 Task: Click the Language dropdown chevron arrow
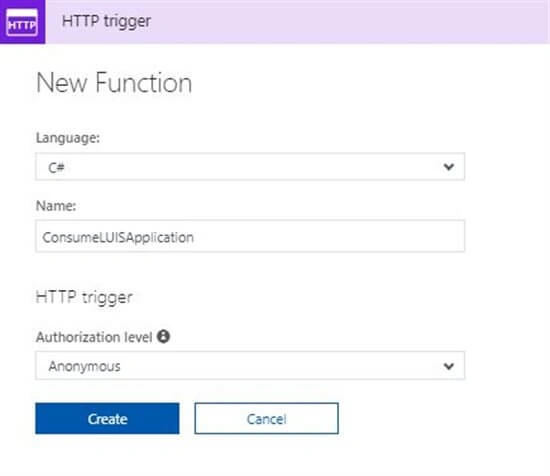pyautogui.click(x=449, y=167)
